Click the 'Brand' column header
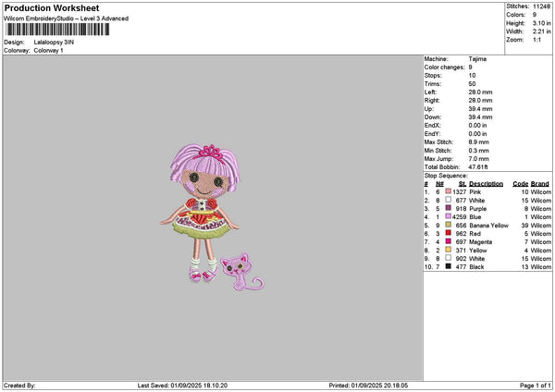555x392 pixels. [x=540, y=184]
